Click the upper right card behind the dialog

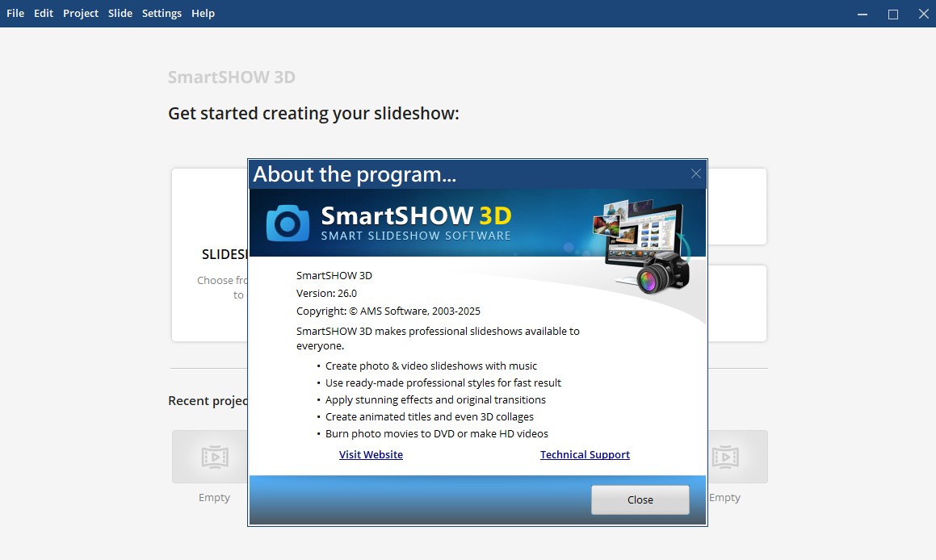coord(737,207)
